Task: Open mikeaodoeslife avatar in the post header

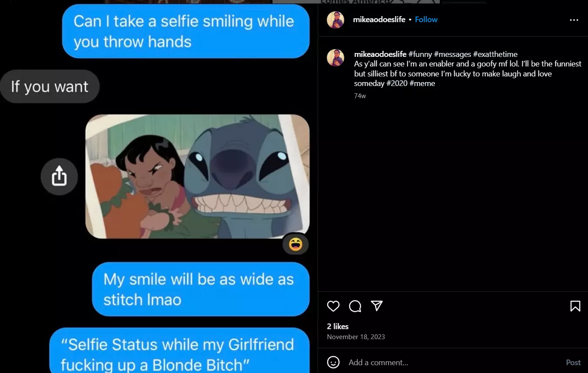Action: [x=336, y=20]
